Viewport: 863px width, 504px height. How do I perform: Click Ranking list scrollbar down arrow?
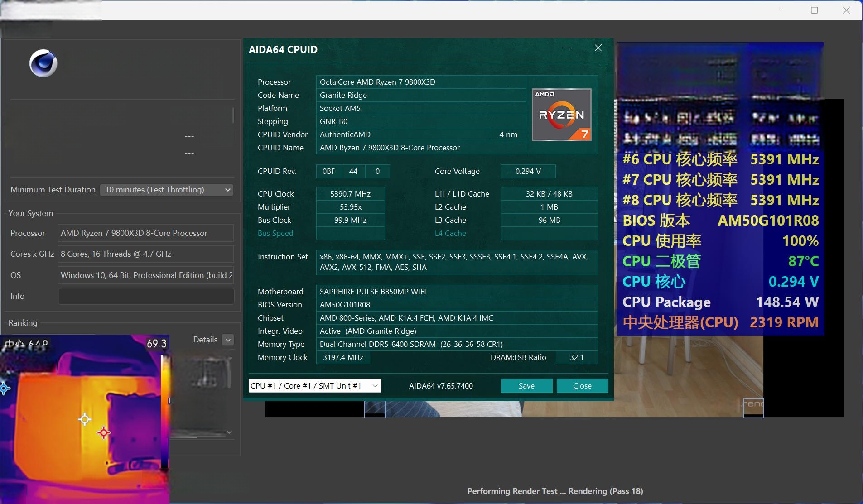pos(229,432)
